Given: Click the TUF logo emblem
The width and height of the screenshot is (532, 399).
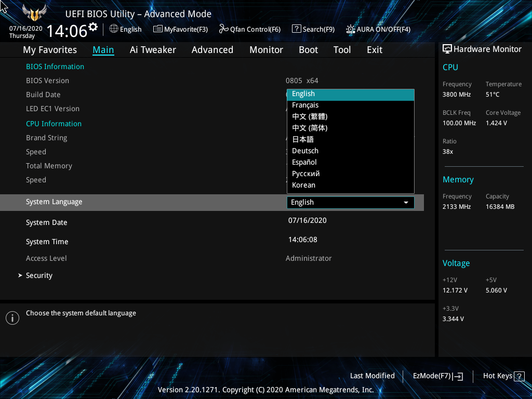Looking at the screenshot, I should 34,13.
